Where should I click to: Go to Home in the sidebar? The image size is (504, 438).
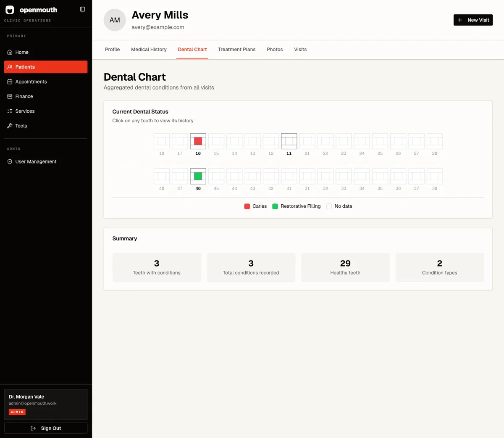point(46,52)
